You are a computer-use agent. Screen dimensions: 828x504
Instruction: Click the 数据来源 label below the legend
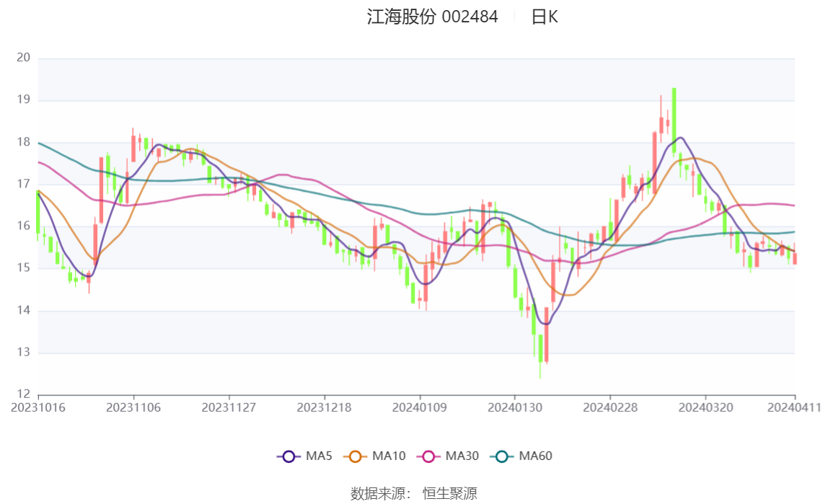coord(380,493)
